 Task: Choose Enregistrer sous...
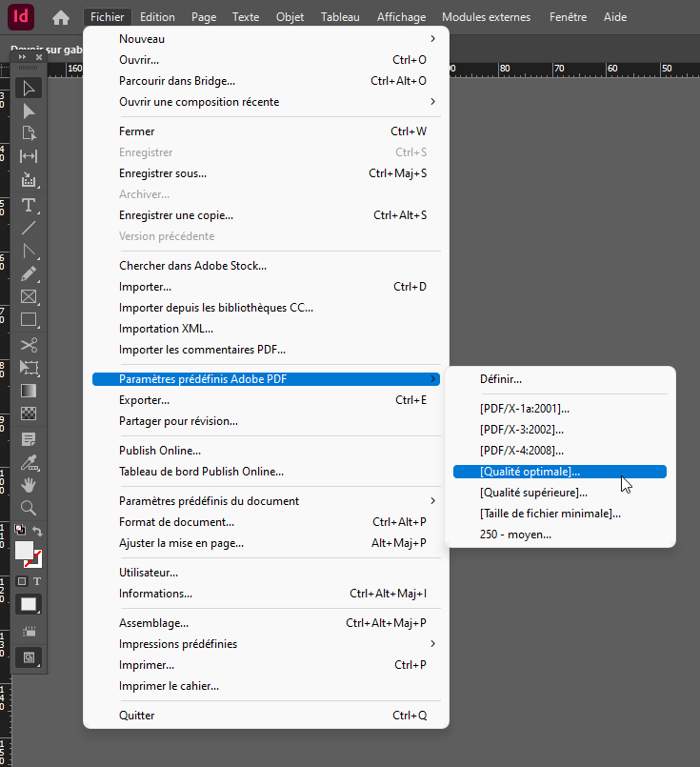coord(266,173)
